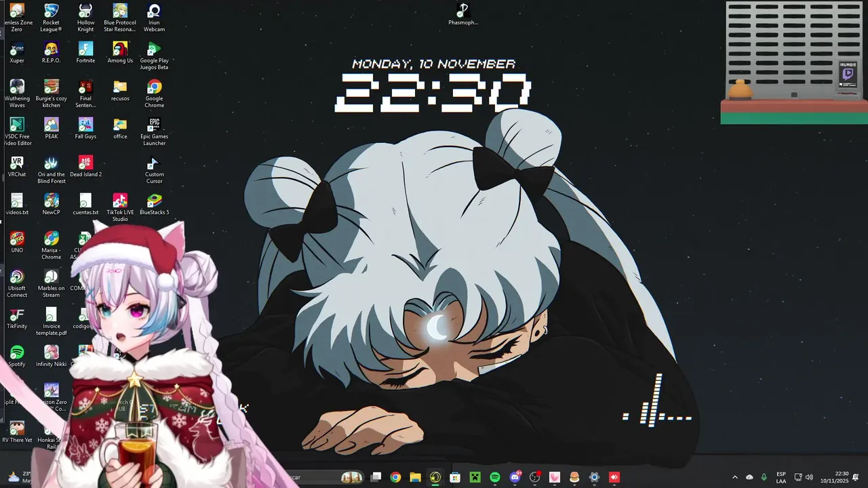Open the Rocket League desktop shortcut
Viewport: 868px width, 488px height.
click(x=51, y=18)
